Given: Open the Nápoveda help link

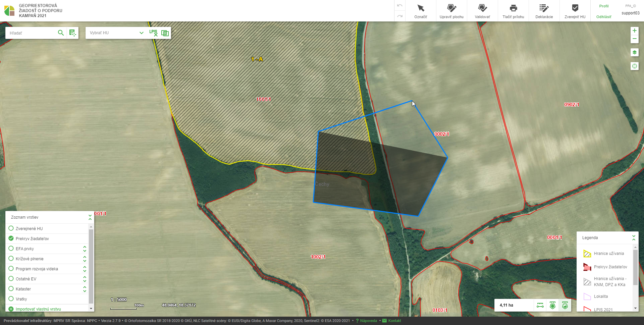Looking at the screenshot, I should [x=368, y=321].
